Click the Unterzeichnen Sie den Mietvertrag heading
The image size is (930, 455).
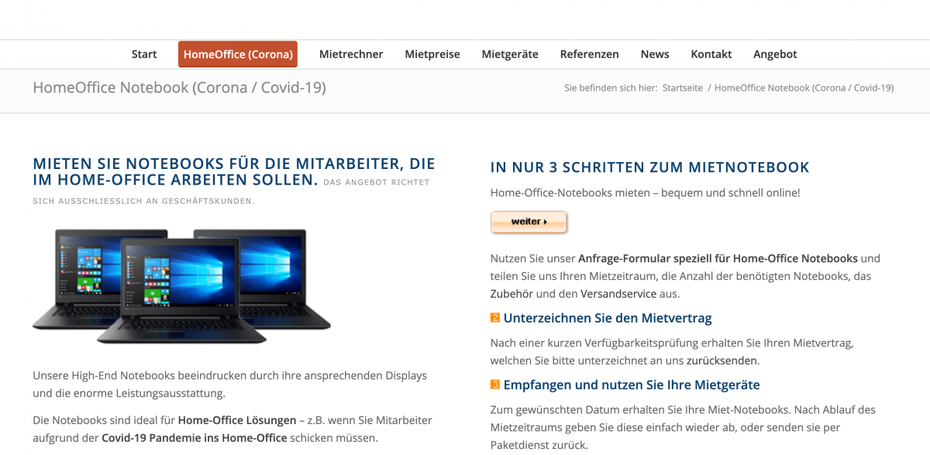607,318
